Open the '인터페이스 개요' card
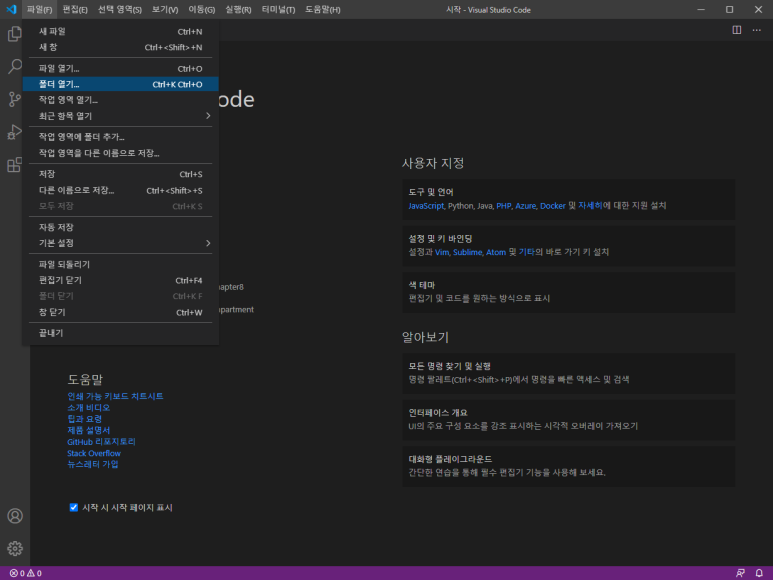 (568, 419)
